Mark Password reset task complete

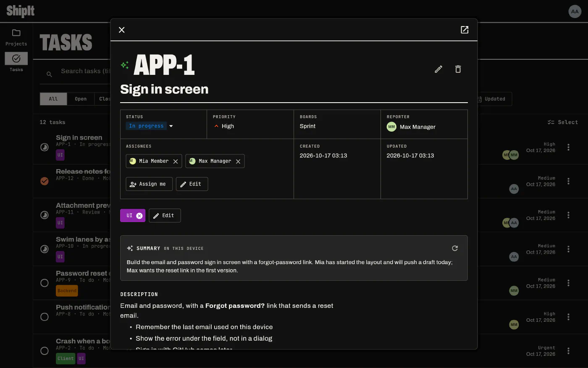coord(45,283)
